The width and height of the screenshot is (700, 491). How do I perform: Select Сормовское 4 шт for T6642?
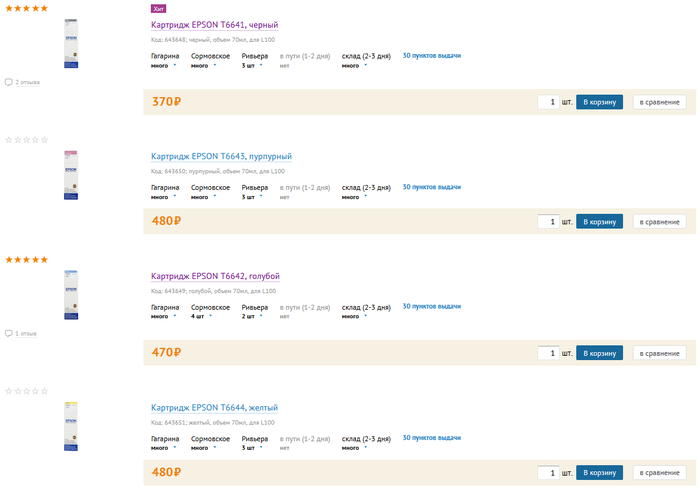pyautogui.click(x=210, y=312)
